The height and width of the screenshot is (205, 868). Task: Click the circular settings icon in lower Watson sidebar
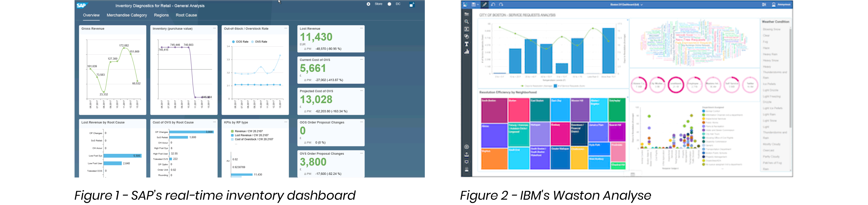[x=467, y=147]
